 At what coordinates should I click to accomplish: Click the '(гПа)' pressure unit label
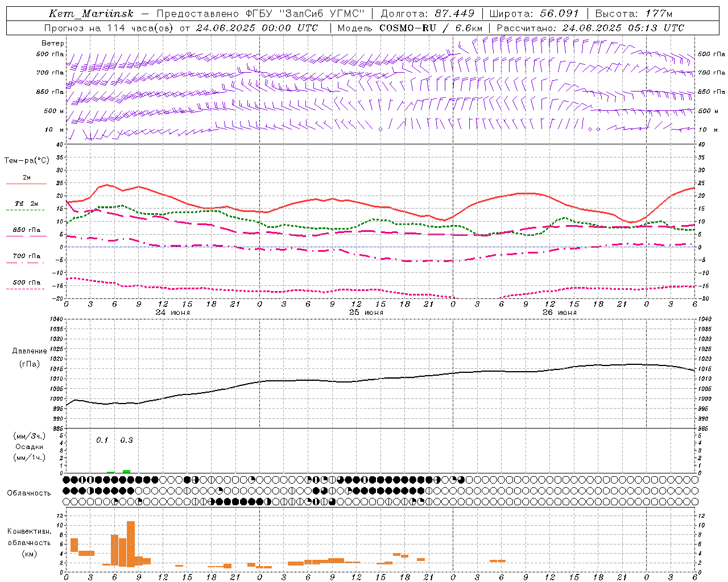pos(30,364)
